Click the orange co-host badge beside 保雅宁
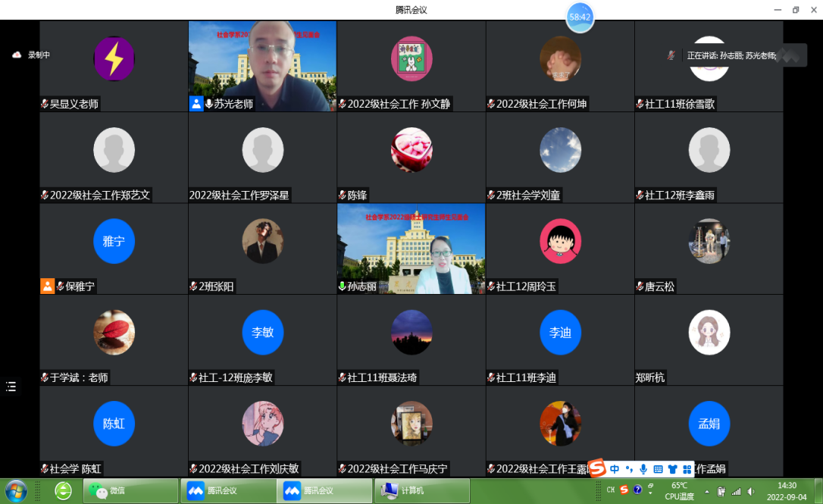This screenshot has height=504, width=823. [x=47, y=286]
